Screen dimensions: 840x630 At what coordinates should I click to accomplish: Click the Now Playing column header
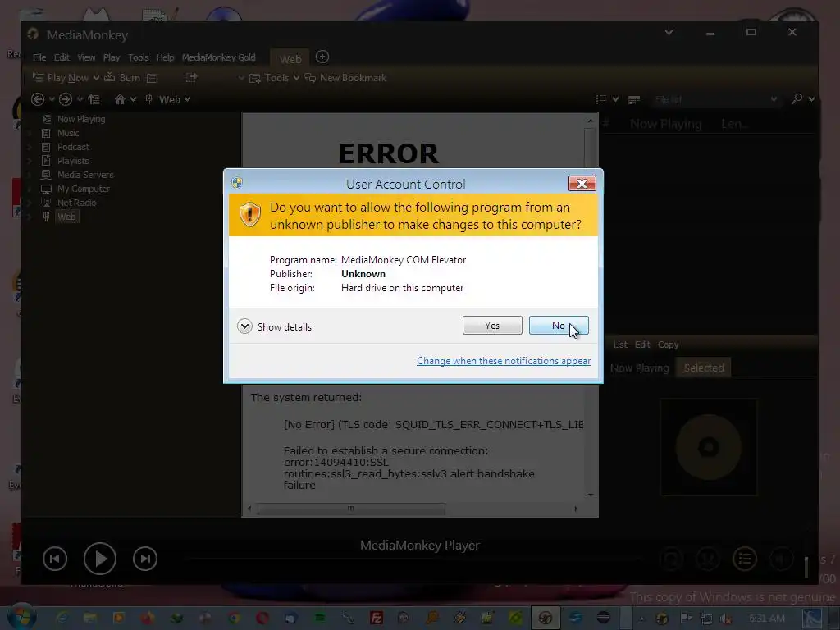pyautogui.click(x=666, y=125)
